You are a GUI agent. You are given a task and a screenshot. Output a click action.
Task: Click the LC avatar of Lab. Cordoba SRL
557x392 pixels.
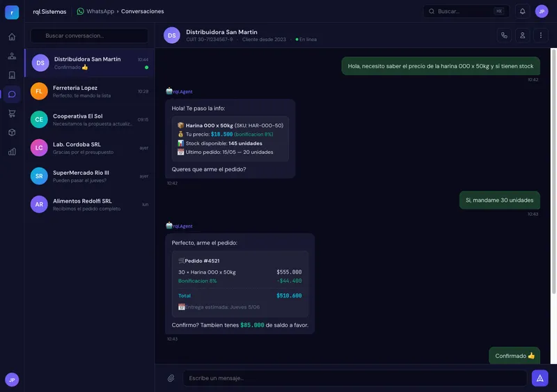click(39, 148)
